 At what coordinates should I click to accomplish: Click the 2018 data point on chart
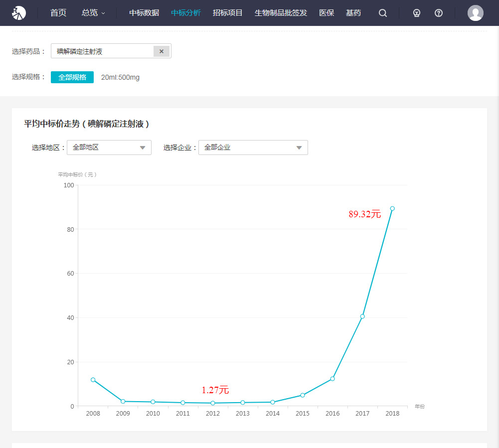click(x=392, y=208)
